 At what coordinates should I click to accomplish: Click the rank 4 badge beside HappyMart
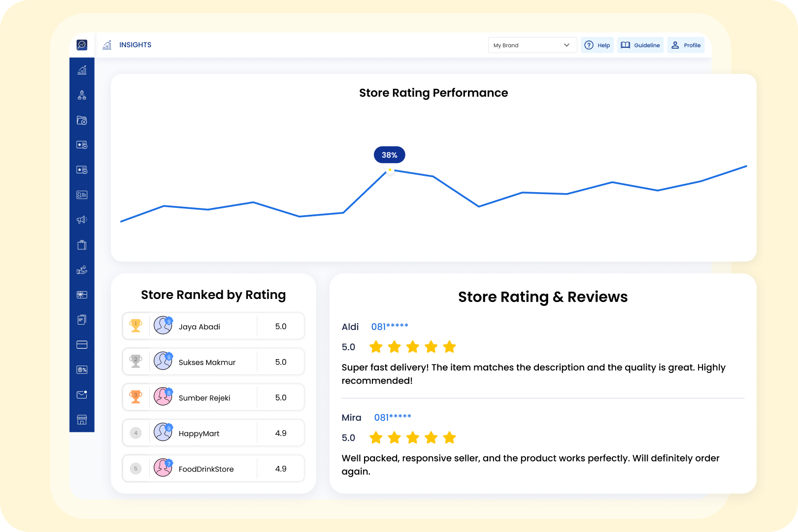point(136,433)
